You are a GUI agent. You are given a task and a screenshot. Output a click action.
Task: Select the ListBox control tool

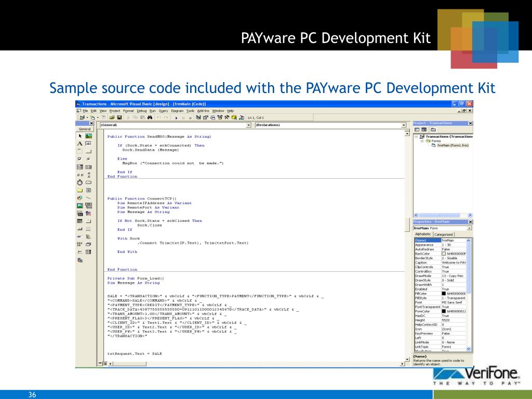tap(88, 167)
